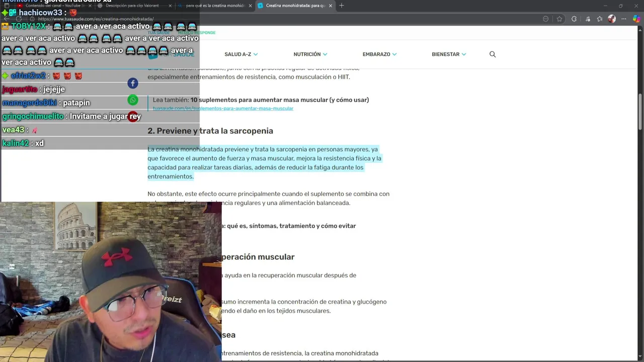644x362 pixels.
Task: Open the media control music-note icon
Action: pyautogui.click(x=587, y=19)
